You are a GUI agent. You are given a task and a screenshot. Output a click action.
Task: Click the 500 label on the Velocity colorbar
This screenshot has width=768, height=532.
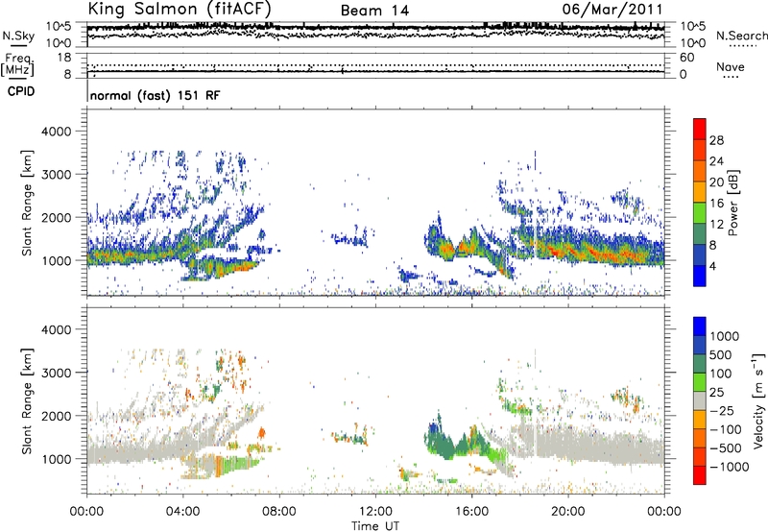click(721, 354)
